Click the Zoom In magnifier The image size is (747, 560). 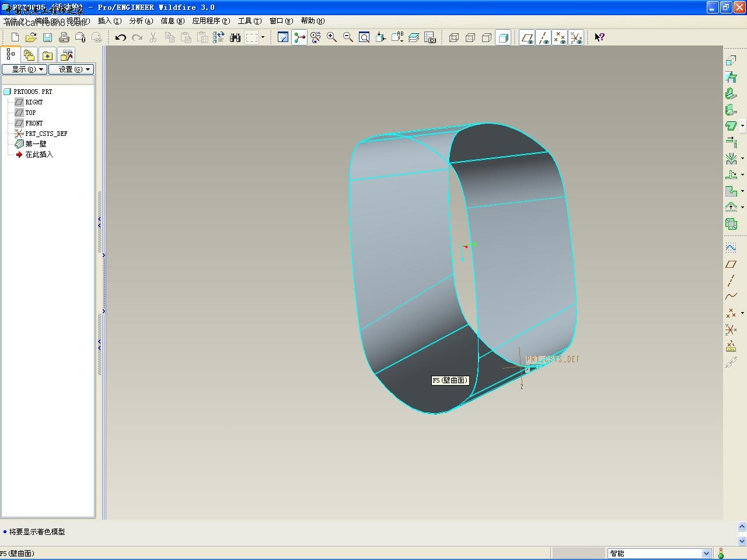click(332, 37)
